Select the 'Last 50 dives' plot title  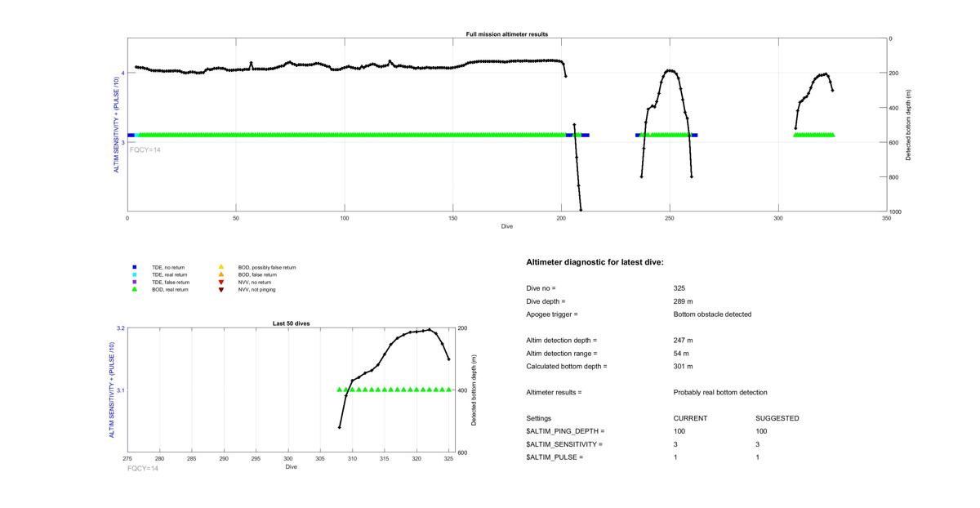point(292,323)
